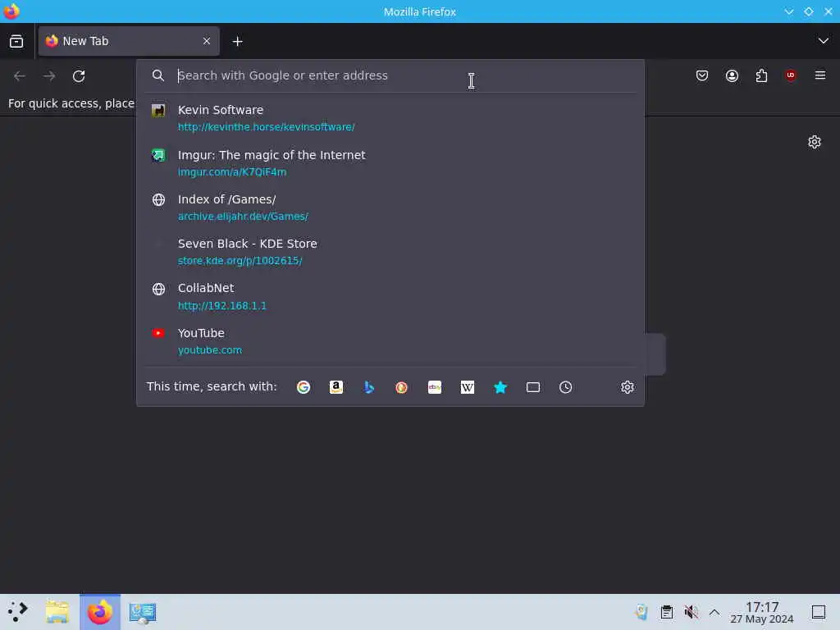Open the Firefox application hamburger menu
This screenshot has width=840, height=630.
click(x=820, y=75)
